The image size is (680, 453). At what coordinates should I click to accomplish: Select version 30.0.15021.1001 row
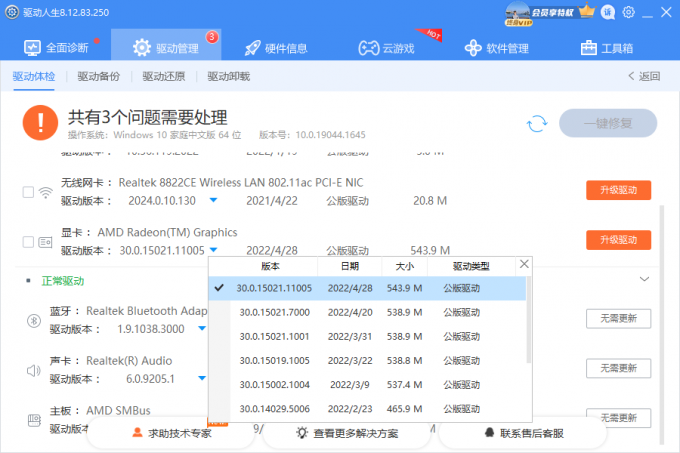click(x=367, y=336)
